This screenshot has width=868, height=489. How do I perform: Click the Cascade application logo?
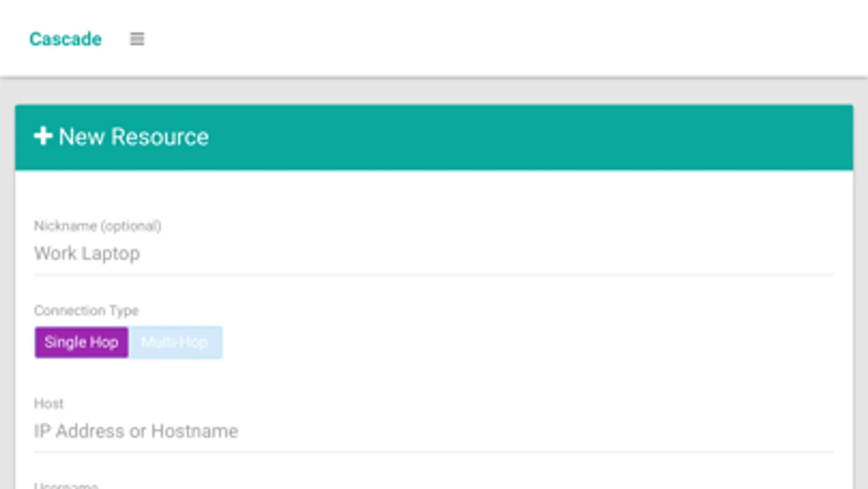coord(65,39)
